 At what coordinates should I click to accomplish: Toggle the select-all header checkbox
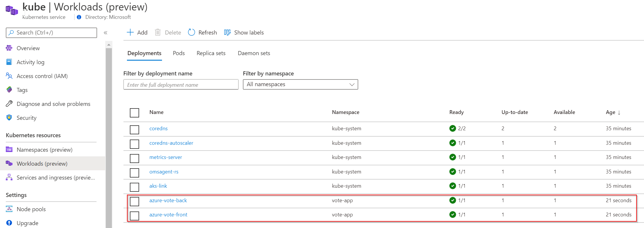[134, 113]
